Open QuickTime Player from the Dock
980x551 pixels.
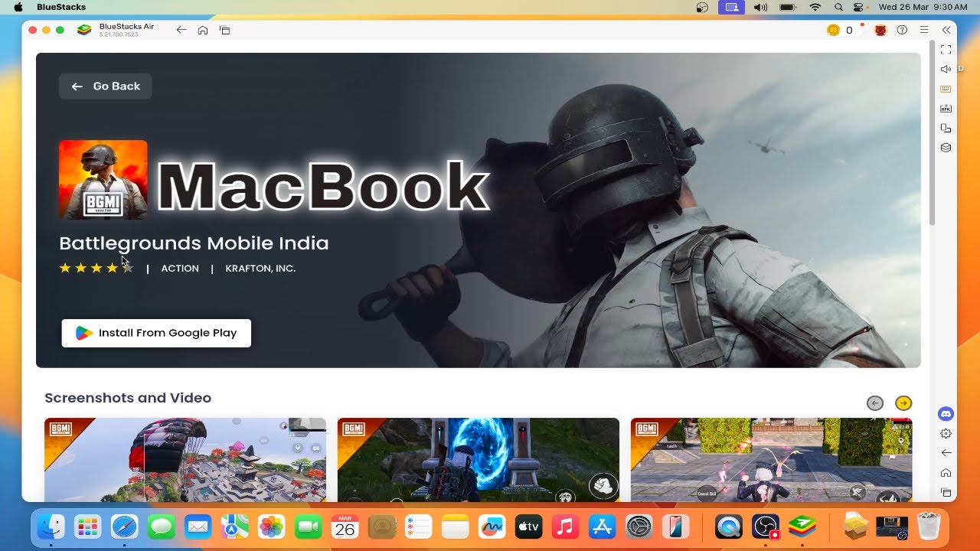729,527
